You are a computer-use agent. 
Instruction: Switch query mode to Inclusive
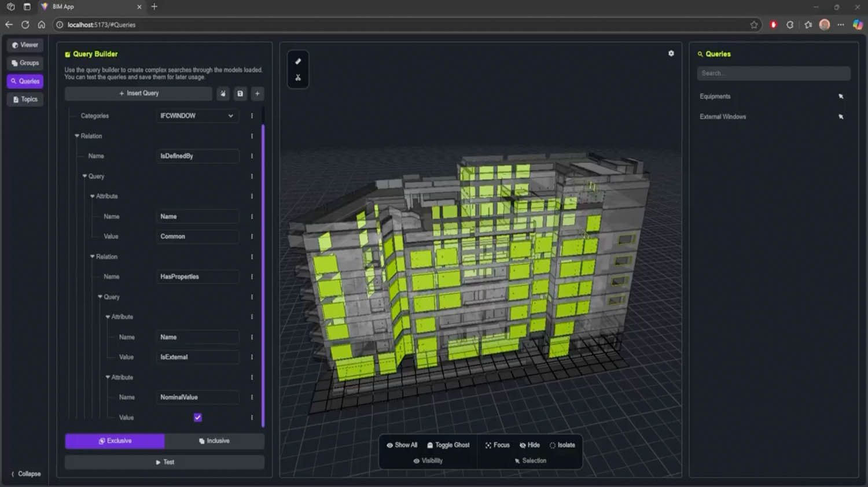[214, 441]
